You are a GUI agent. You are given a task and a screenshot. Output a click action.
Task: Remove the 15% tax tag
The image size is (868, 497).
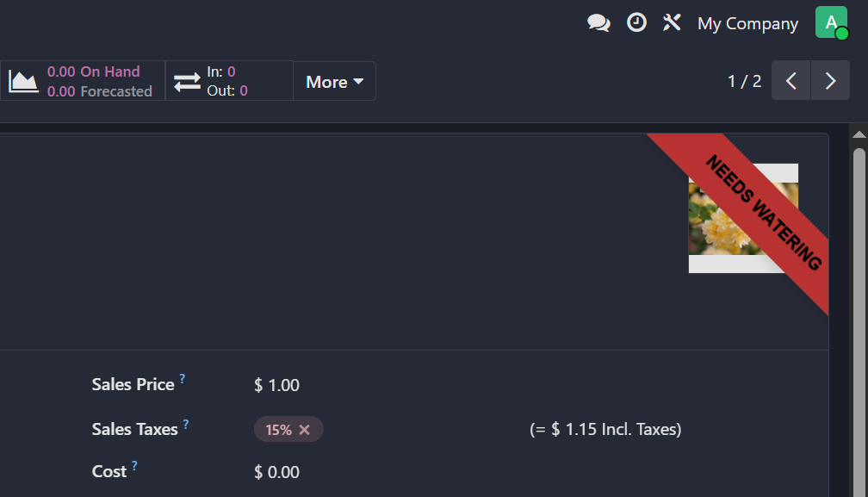pyautogui.click(x=304, y=430)
